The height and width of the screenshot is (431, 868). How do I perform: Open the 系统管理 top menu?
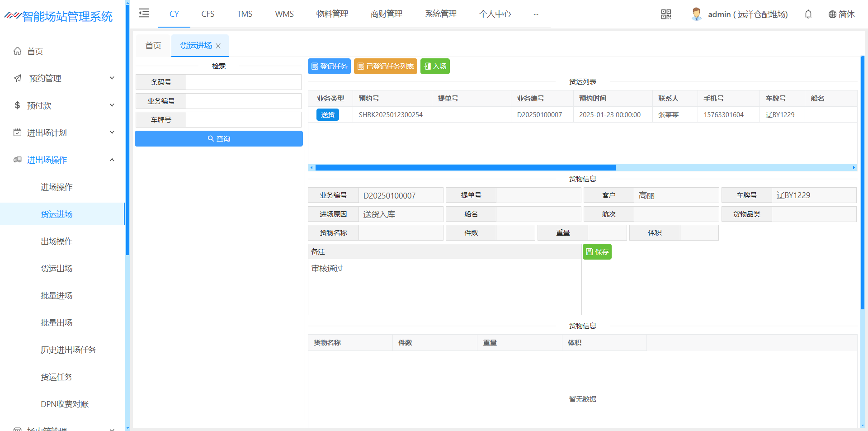coord(440,14)
